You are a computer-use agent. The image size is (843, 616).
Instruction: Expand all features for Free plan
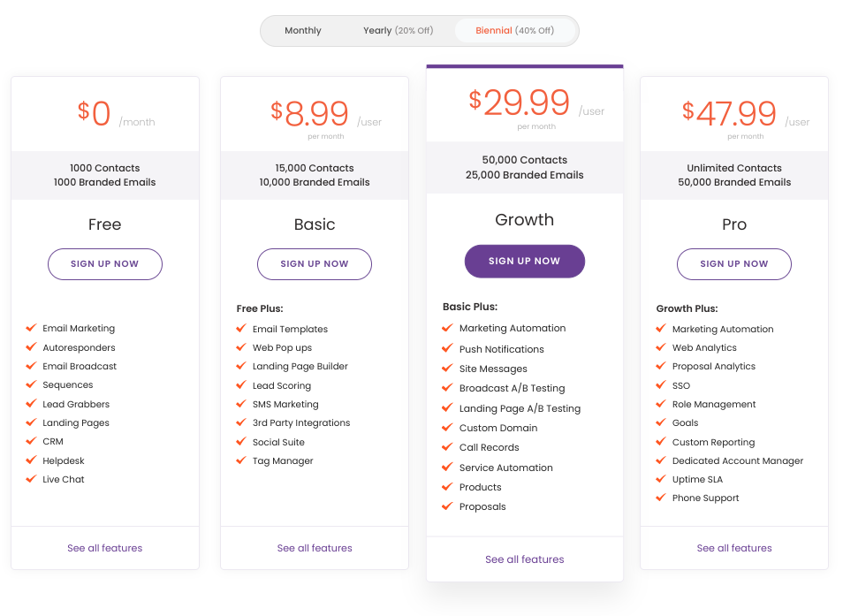104,549
